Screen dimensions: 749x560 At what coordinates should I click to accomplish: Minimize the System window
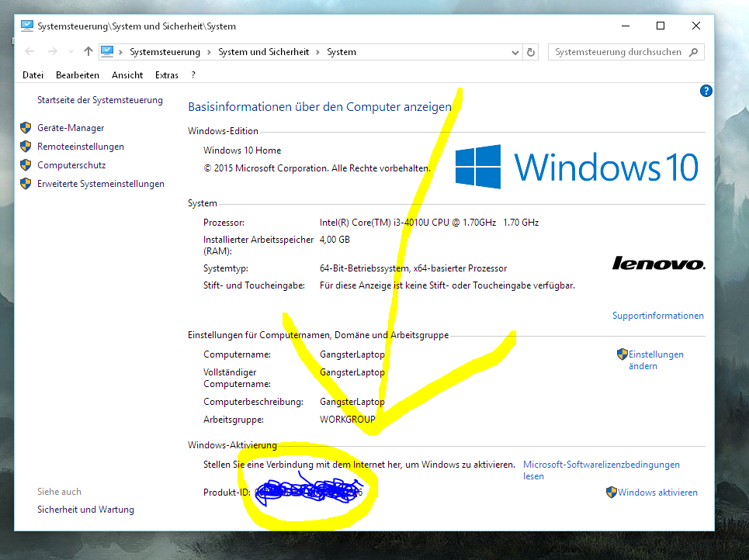[626, 26]
